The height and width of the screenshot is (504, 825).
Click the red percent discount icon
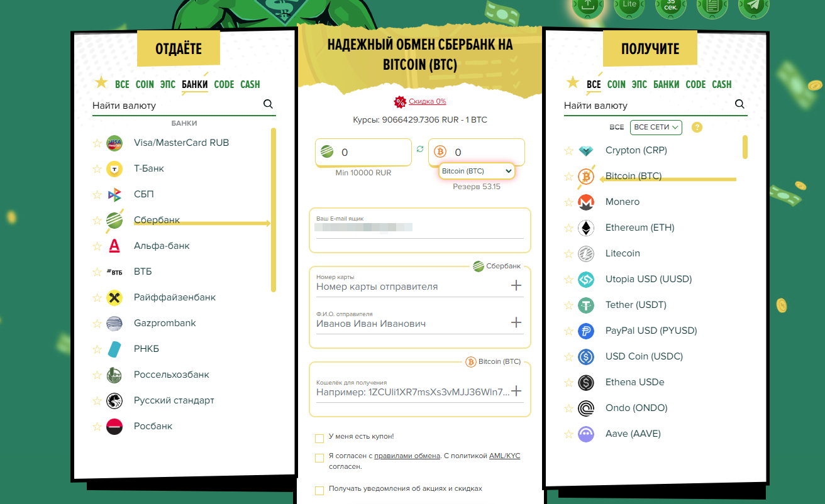pos(400,102)
